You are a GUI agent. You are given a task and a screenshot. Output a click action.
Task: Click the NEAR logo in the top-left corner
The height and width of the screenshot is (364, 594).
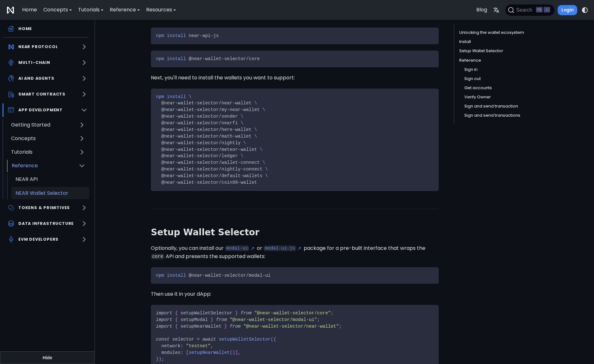10,10
